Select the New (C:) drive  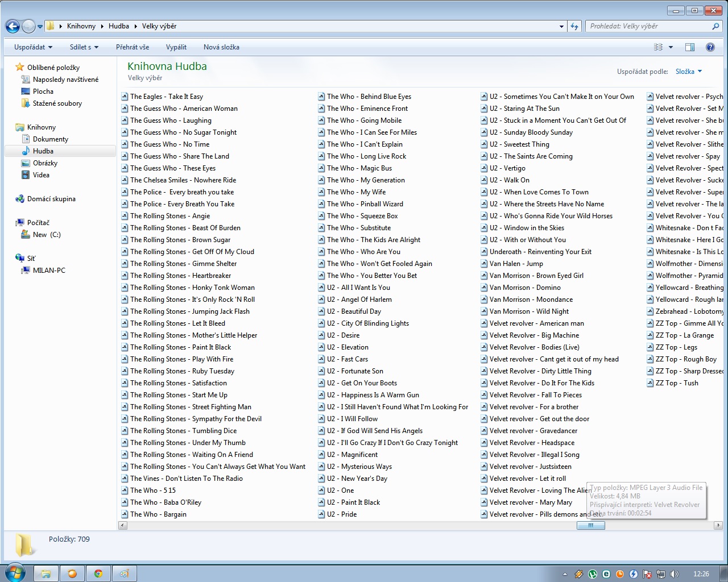[46, 235]
